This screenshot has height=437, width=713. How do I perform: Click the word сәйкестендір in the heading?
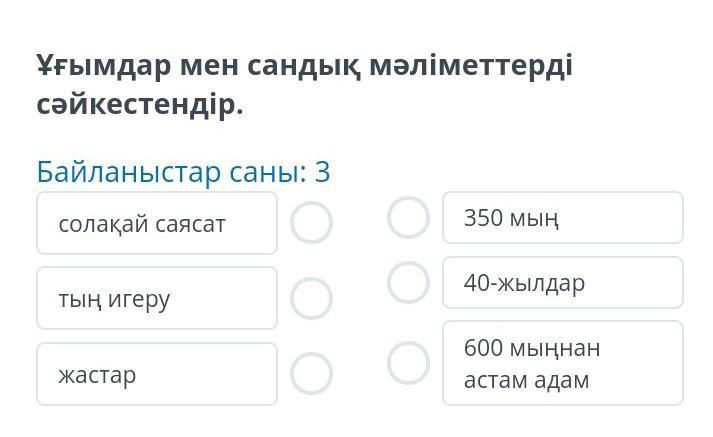140,104
